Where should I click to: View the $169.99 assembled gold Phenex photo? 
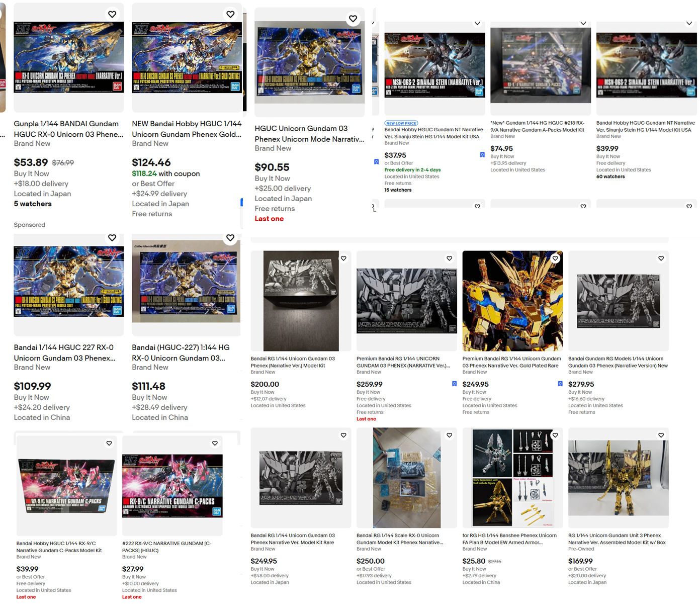pyautogui.click(x=619, y=478)
